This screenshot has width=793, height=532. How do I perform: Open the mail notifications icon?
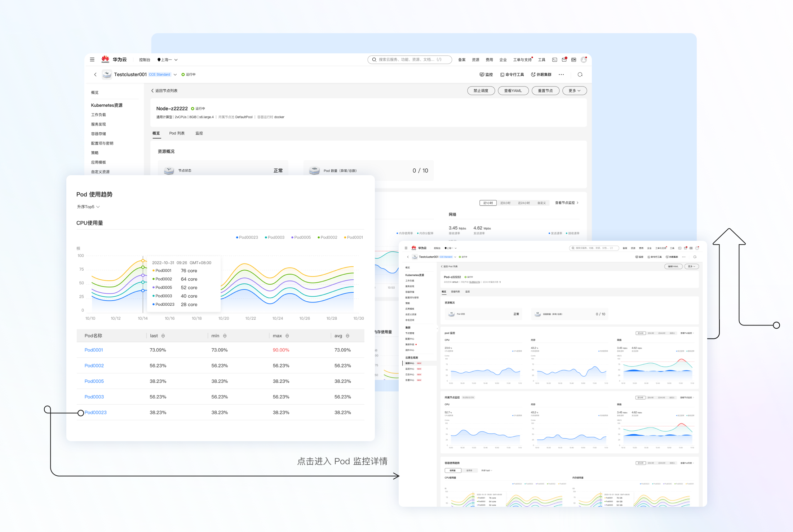564,60
